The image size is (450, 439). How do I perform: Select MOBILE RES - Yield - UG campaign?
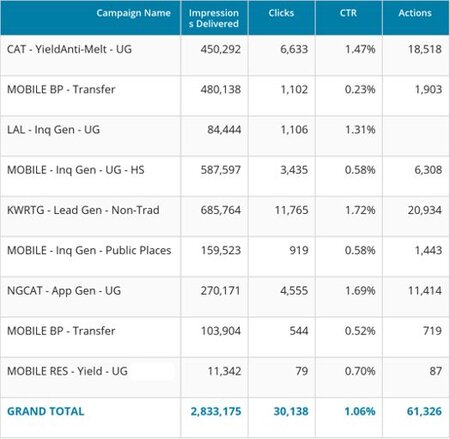[67, 371]
